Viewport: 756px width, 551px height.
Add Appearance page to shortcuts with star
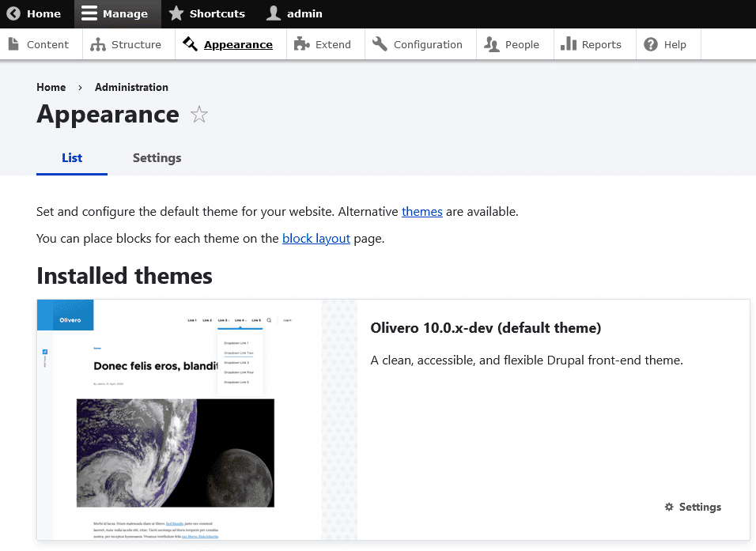(198, 115)
